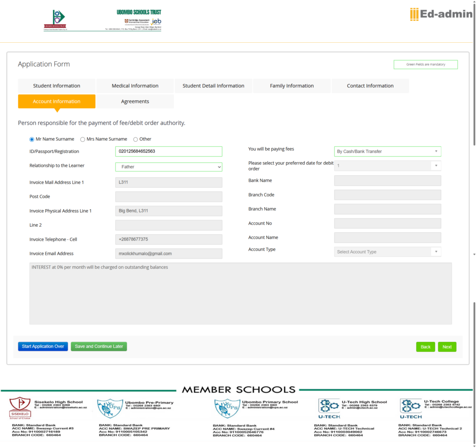This screenshot has width=476, height=448.
Task: Click the UBOMBO SCHOOLS TRUST title text
Action: coord(139,12)
